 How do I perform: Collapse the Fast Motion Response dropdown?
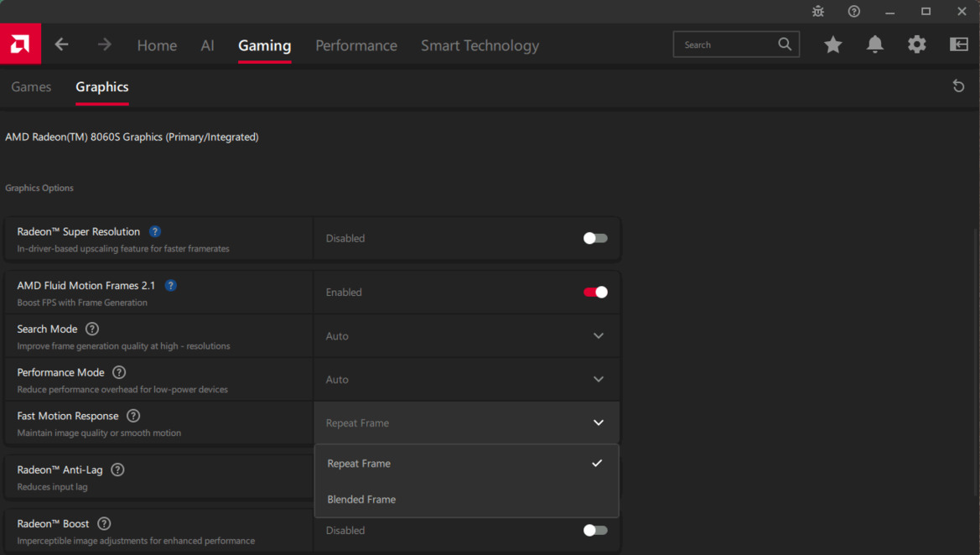tap(466, 423)
